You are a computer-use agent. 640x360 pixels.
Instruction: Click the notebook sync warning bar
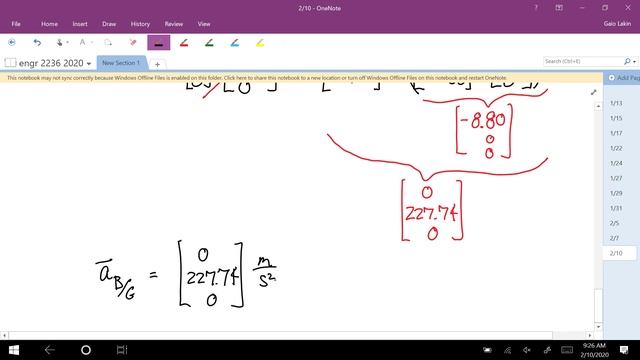pos(301,78)
